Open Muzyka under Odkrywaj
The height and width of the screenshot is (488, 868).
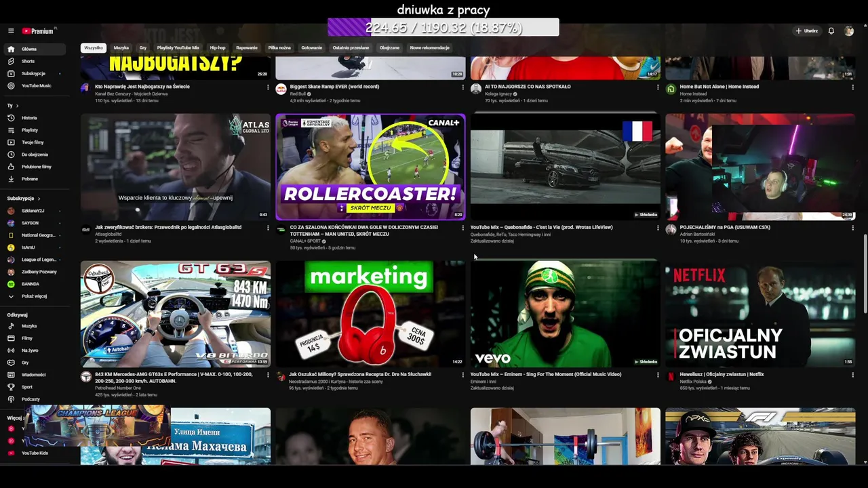click(x=35, y=326)
